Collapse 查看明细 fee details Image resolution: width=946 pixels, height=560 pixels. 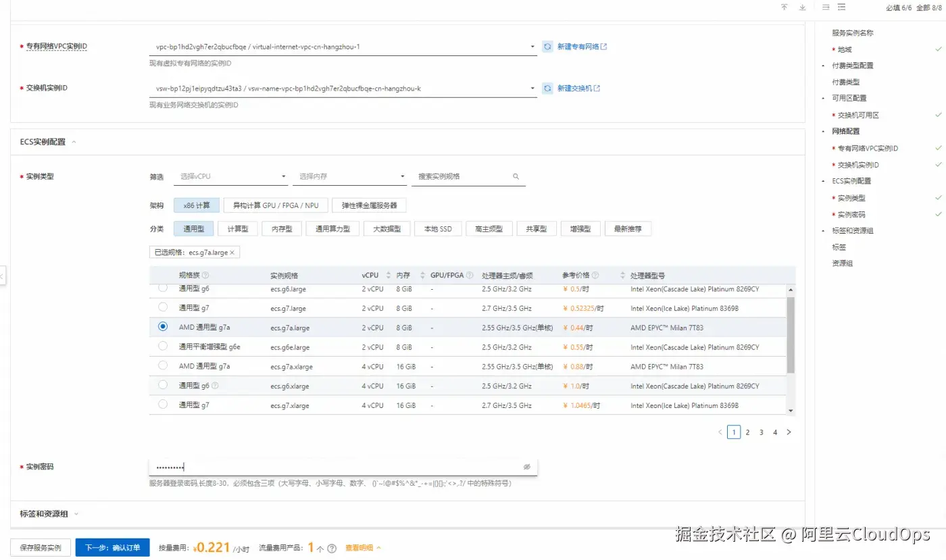tap(364, 548)
